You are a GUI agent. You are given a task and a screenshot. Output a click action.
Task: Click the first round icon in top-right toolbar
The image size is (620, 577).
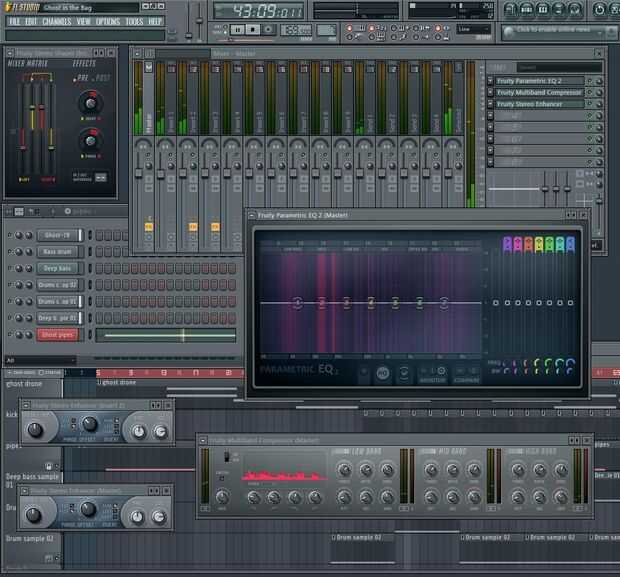510,9
